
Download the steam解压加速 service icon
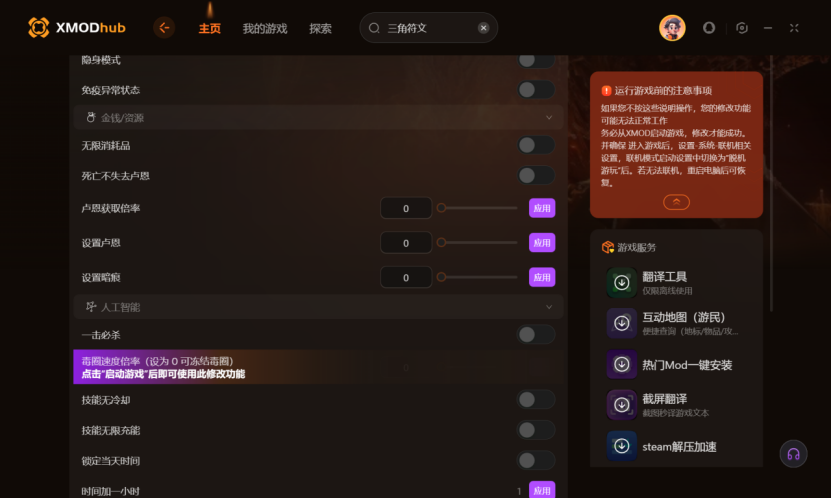622,446
